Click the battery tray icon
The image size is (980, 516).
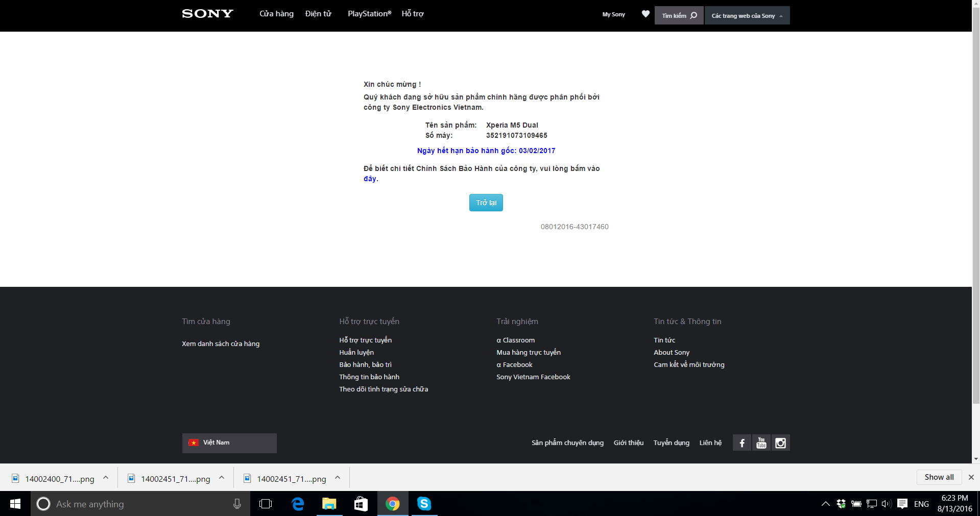856,504
